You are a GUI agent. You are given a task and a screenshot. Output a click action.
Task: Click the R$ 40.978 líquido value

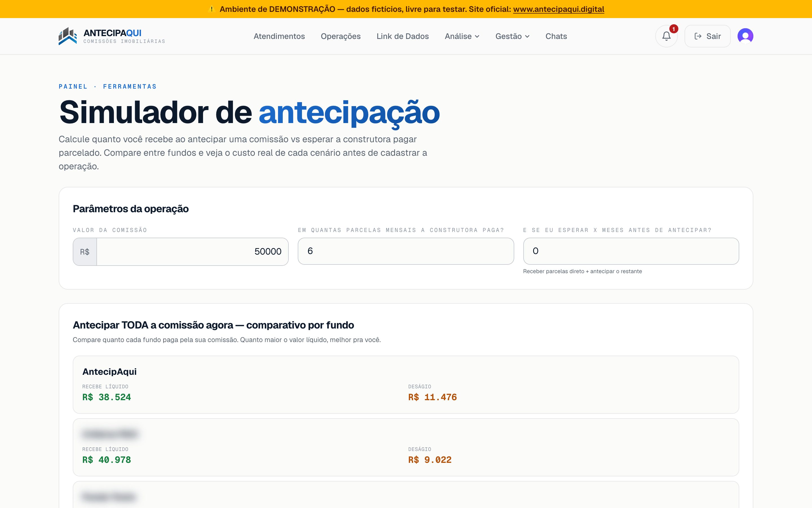click(107, 460)
